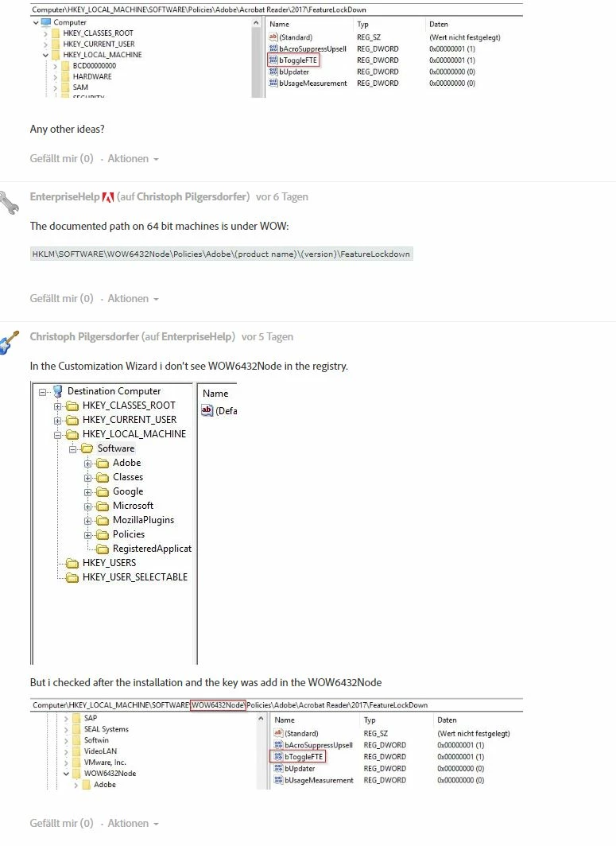Click the SEAL Systems folder icon
This screenshot has width=616, height=846.
click(76, 729)
